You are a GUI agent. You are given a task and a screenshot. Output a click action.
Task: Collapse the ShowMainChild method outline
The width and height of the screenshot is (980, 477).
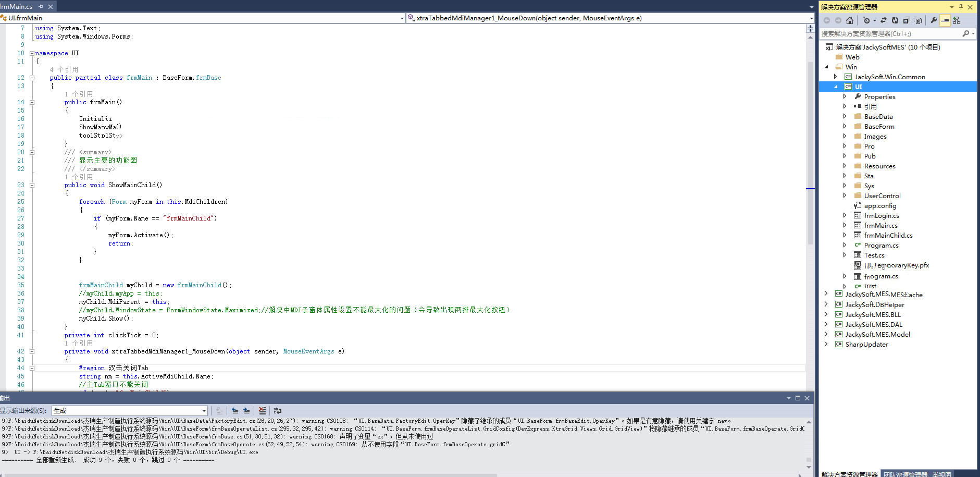(32, 185)
